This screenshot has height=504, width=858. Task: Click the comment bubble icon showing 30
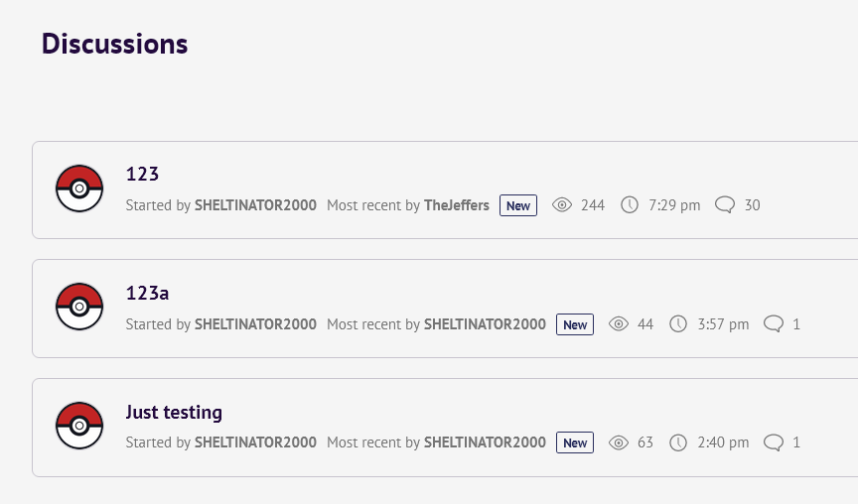tap(725, 205)
